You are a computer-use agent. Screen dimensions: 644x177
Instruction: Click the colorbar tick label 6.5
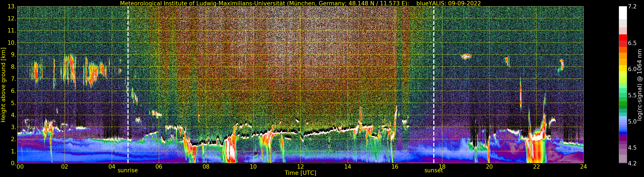click(632, 43)
